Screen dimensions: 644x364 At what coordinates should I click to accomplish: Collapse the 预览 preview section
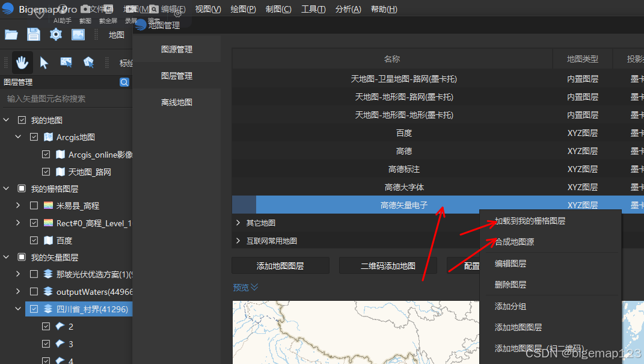pyautogui.click(x=245, y=287)
